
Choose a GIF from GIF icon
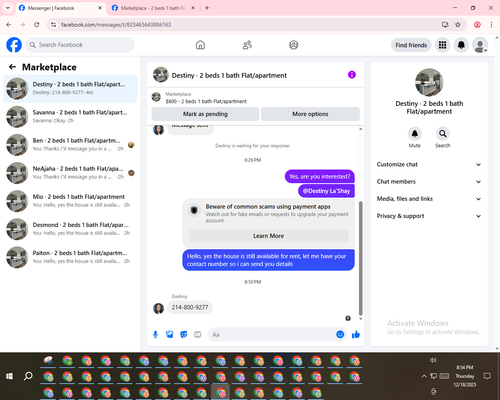pyautogui.click(x=198, y=334)
